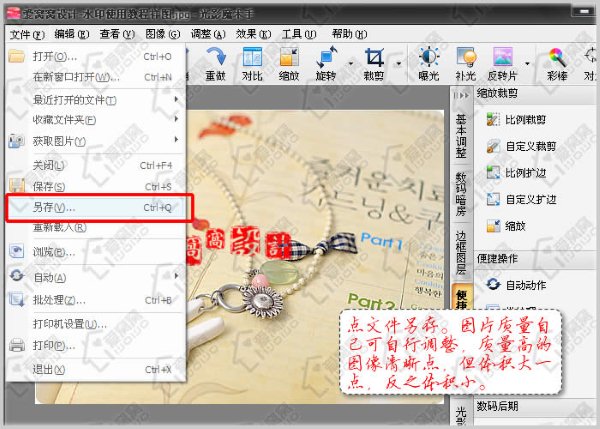Switch to 基本调整 vertical tab
This screenshot has height=429, width=600.
pos(461,136)
